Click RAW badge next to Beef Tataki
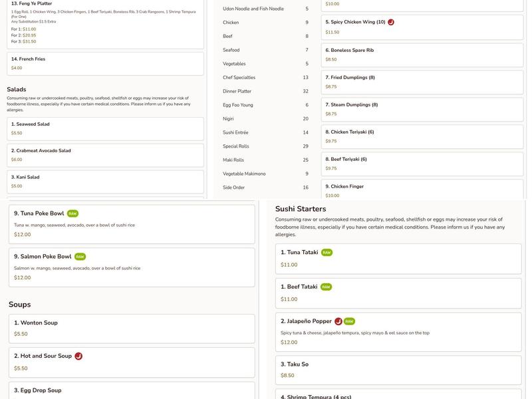This screenshot has width=532, height=399. coord(326,287)
